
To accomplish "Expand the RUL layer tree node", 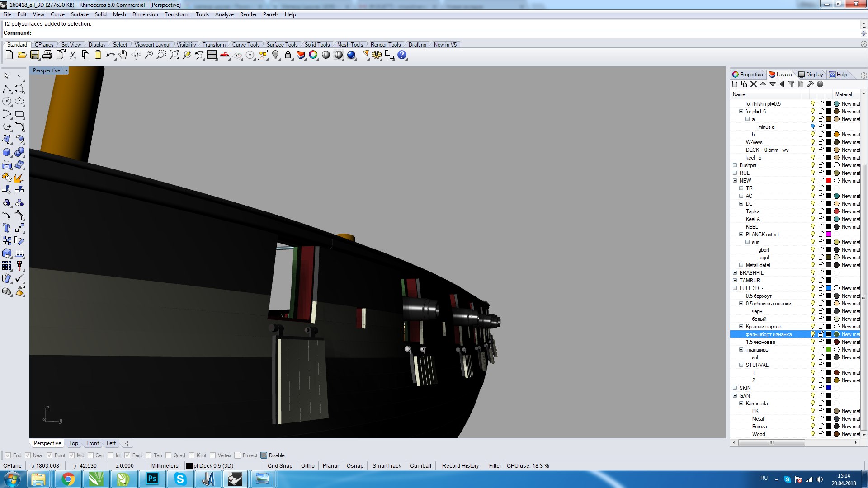I will click(735, 173).
